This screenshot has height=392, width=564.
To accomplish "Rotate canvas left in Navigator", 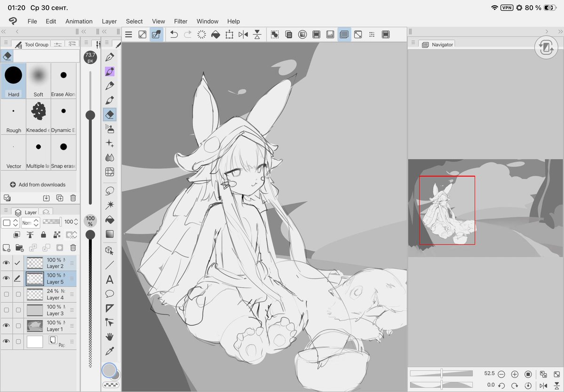I will pos(501,385).
